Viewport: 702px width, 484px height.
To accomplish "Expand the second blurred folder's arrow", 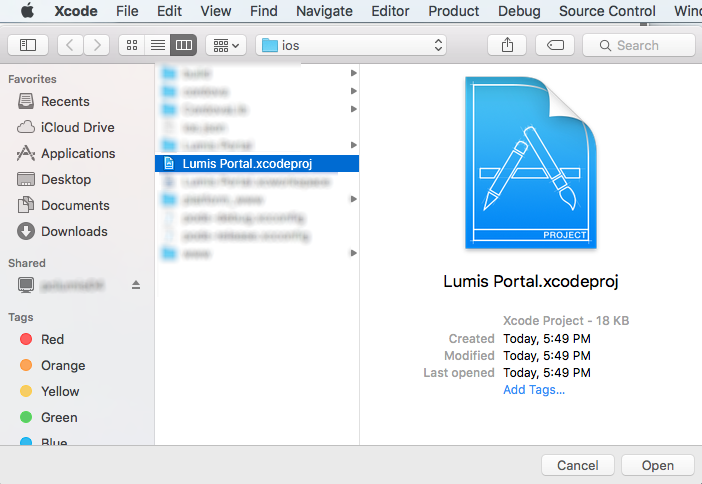I will (x=354, y=91).
